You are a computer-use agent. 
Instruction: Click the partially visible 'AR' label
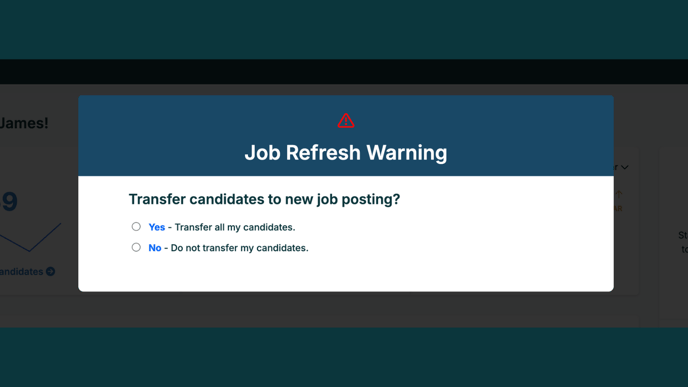[x=618, y=209]
